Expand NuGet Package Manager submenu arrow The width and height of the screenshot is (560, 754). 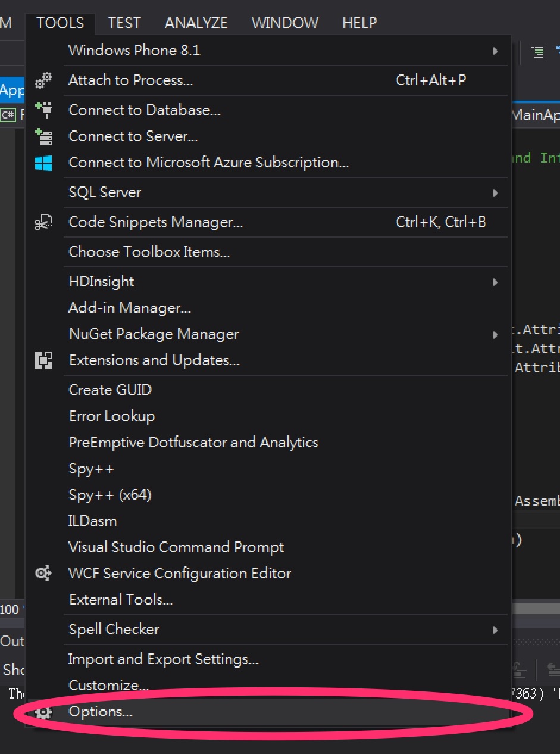click(x=495, y=335)
